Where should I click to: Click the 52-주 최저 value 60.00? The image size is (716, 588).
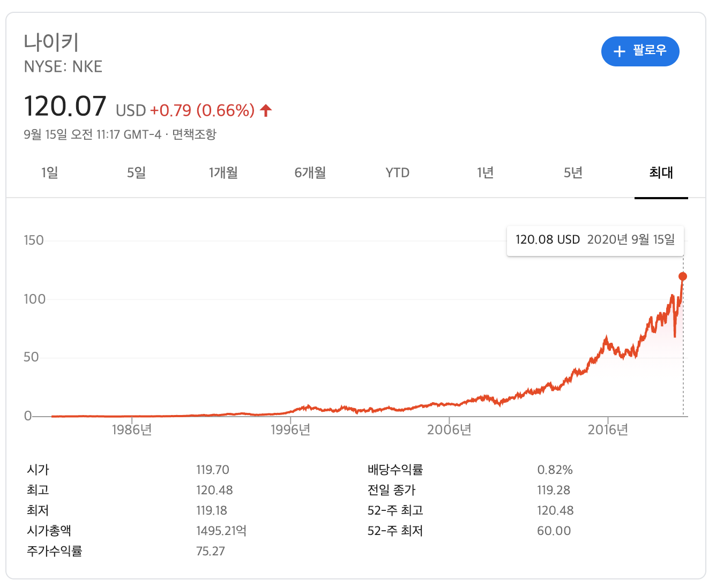(x=554, y=531)
